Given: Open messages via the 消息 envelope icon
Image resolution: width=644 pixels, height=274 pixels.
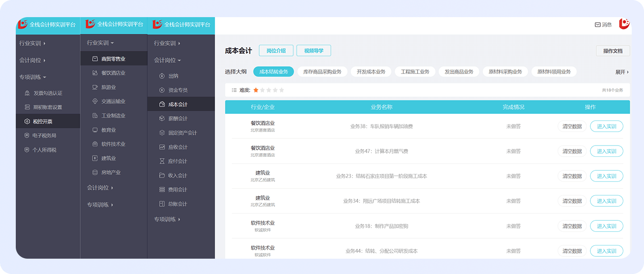Looking at the screenshot, I should pos(598,25).
